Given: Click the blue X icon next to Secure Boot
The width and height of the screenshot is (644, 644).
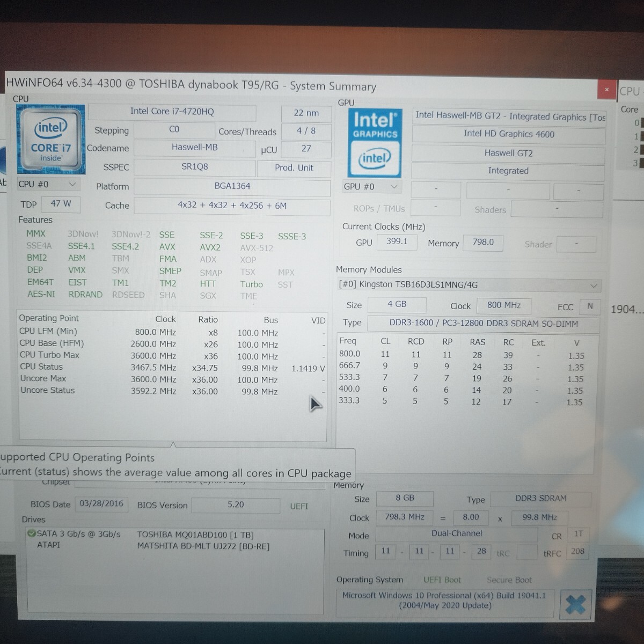Looking at the screenshot, I should click(x=575, y=604).
